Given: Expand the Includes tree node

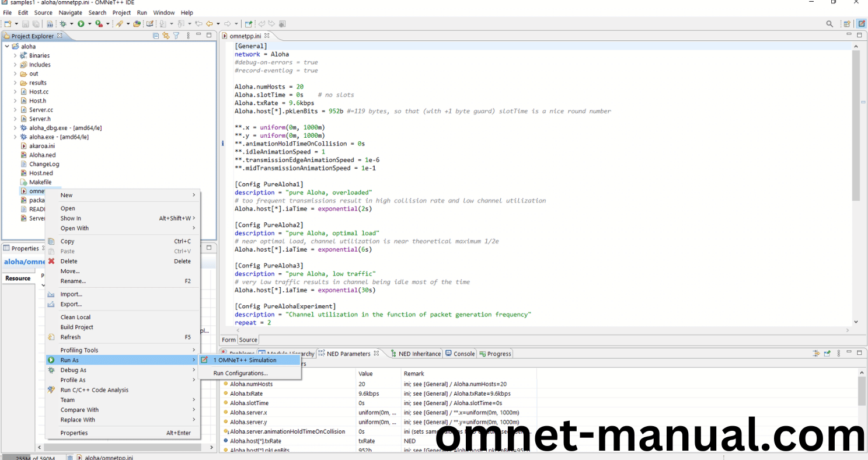Looking at the screenshot, I should (x=15, y=65).
